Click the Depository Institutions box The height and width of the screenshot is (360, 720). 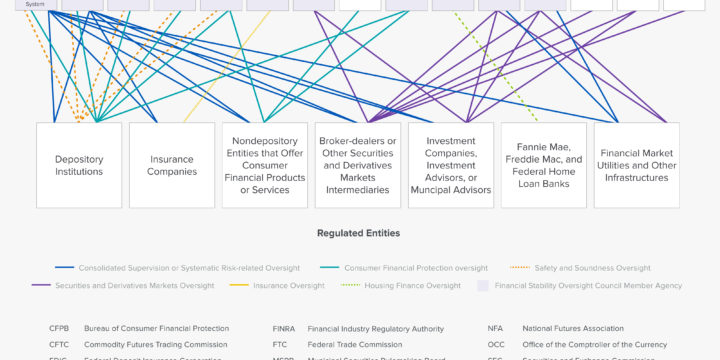(79, 165)
